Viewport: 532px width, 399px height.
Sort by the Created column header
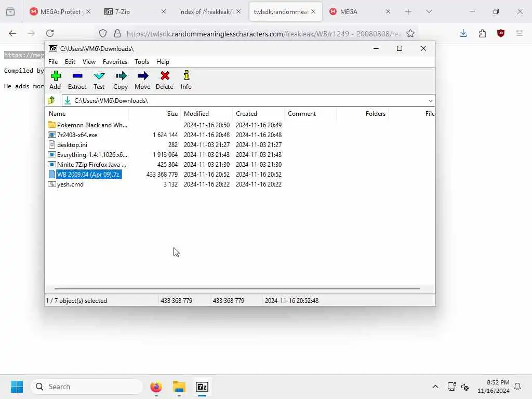click(259, 114)
